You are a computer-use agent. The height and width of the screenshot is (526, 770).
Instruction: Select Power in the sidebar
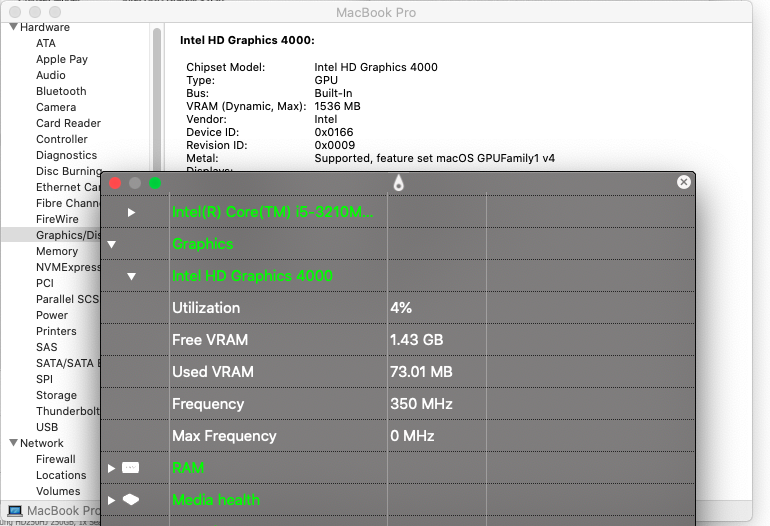[52, 315]
